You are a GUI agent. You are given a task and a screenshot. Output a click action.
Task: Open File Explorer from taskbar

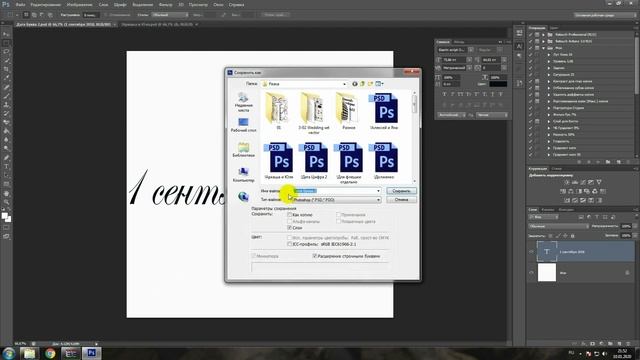point(29,353)
